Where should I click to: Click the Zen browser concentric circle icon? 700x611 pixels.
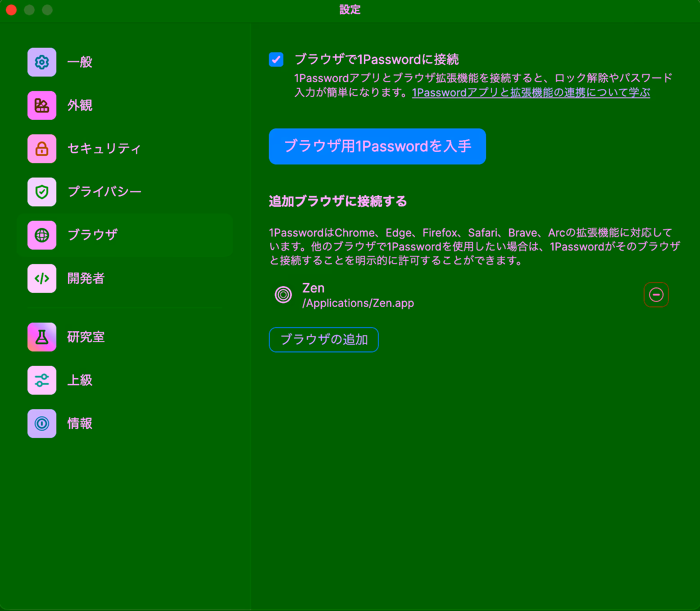(283, 295)
